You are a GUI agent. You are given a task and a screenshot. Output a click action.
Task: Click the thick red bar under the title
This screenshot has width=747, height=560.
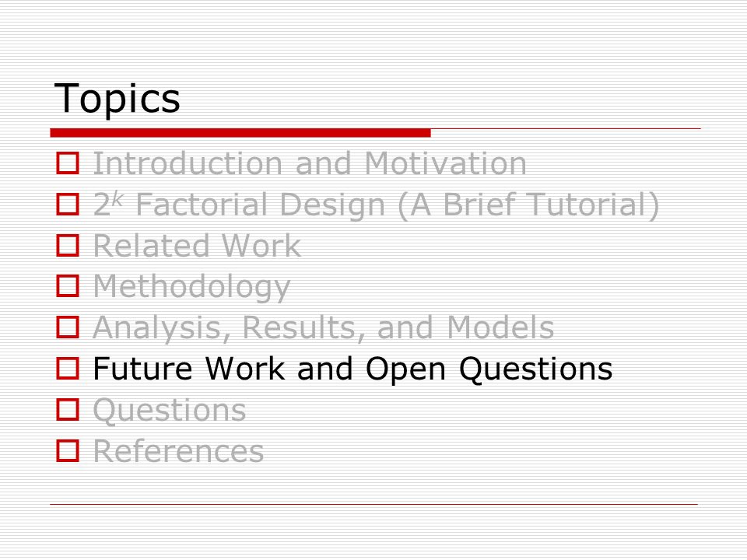tap(240, 133)
